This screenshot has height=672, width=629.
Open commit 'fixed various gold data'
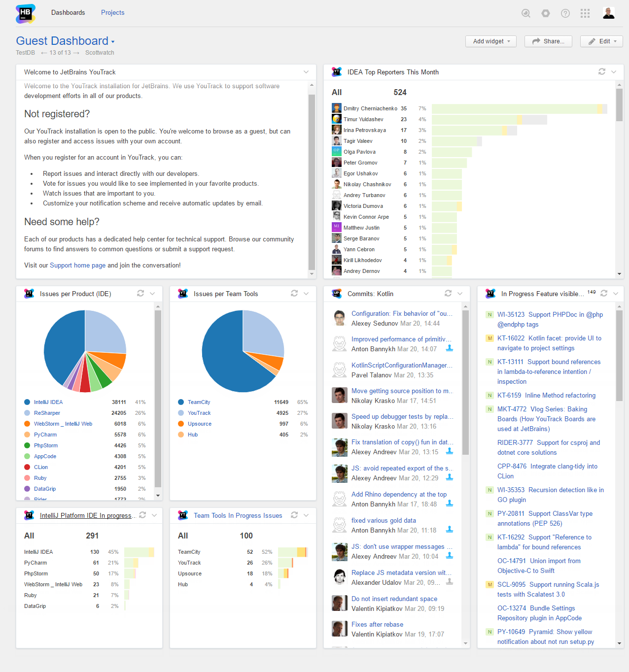point(384,520)
